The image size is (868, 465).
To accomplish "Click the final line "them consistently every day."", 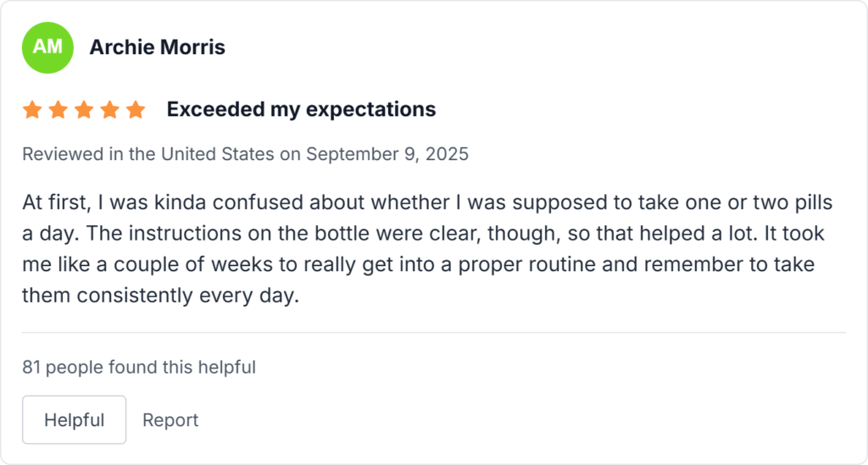I will click(x=161, y=295).
